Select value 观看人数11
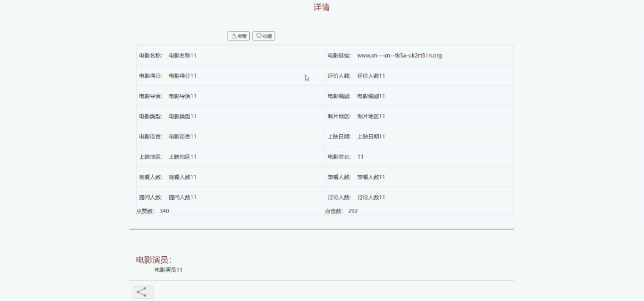 [x=183, y=177]
